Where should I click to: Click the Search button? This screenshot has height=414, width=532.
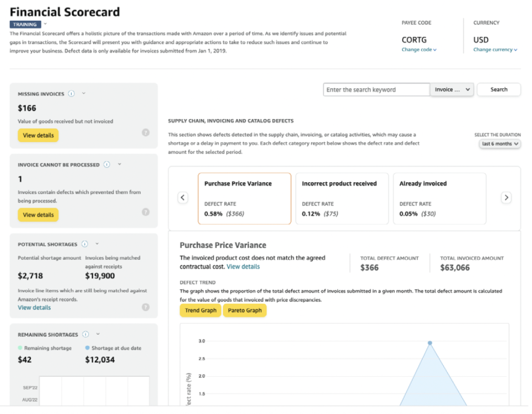point(499,90)
